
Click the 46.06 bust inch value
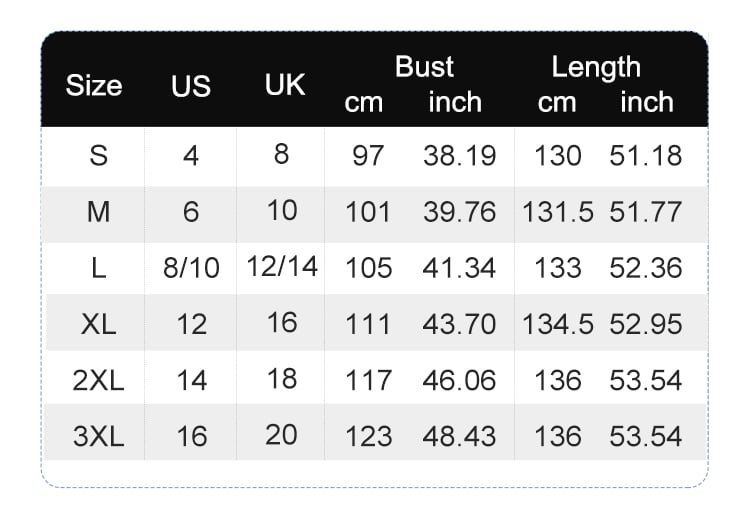[x=459, y=380]
